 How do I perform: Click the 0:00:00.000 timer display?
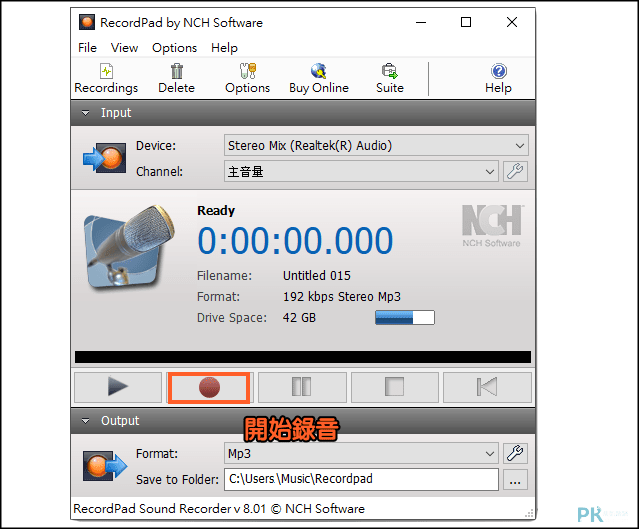(x=295, y=241)
